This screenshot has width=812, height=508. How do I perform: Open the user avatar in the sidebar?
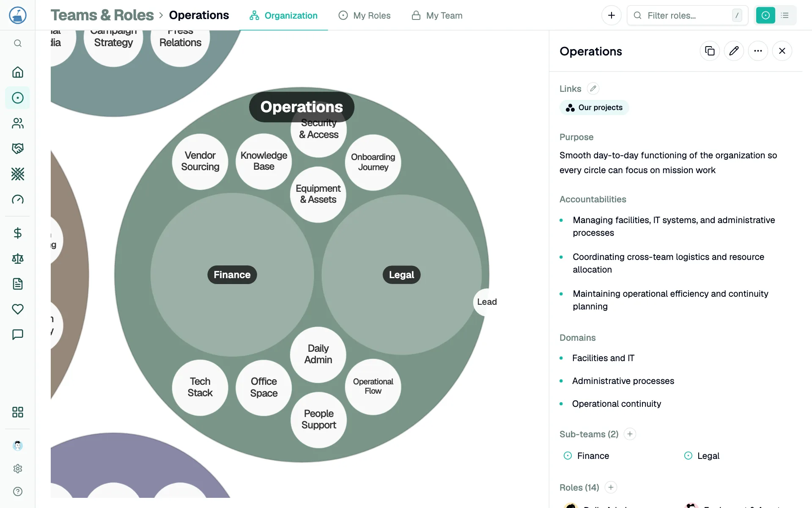pyautogui.click(x=18, y=445)
